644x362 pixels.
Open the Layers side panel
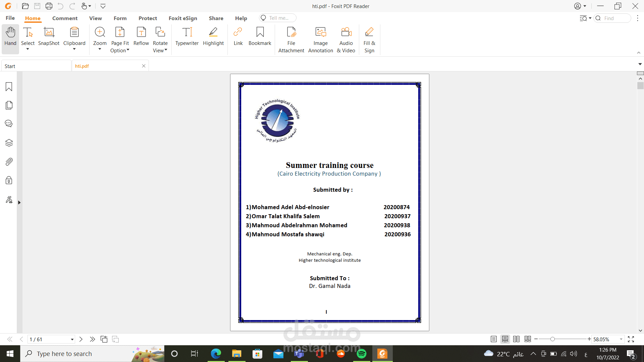(9, 143)
